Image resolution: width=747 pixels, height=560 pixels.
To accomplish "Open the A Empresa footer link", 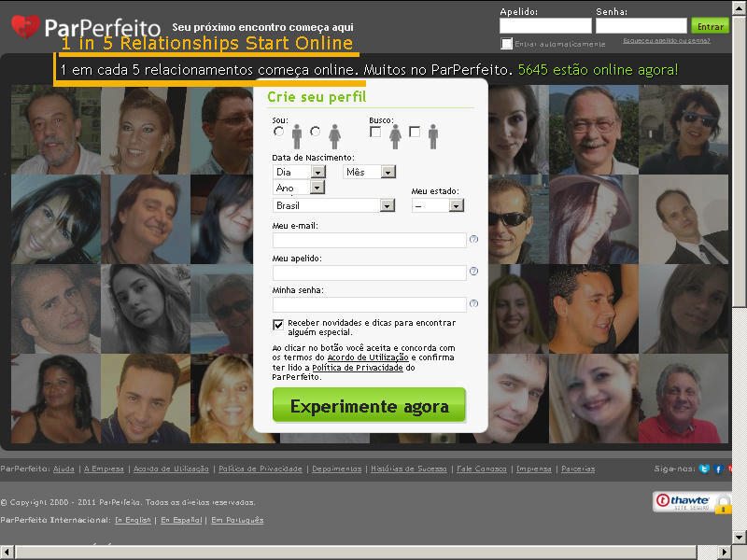I will (104, 469).
